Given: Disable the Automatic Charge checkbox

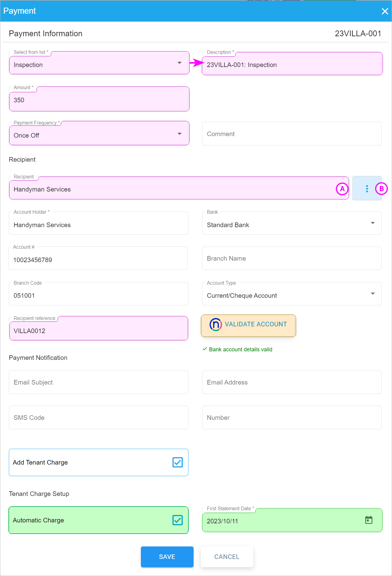Looking at the screenshot, I should pyautogui.click(x=177, y=520).
